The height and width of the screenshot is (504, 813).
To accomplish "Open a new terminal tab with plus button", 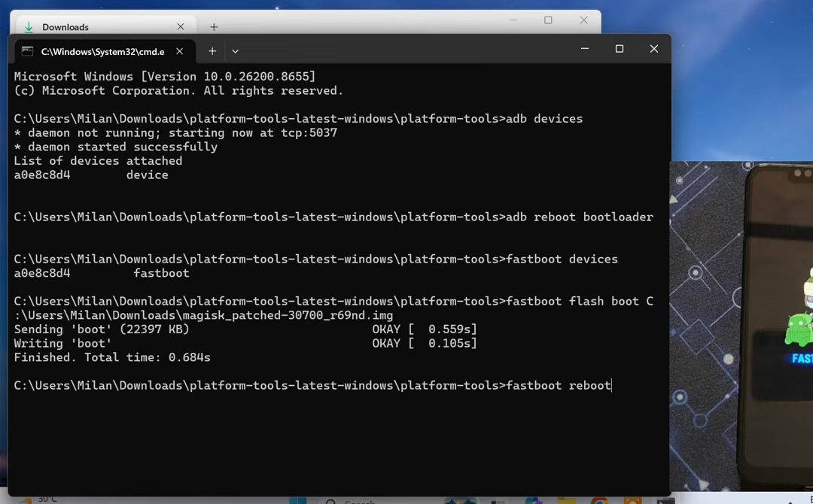I will (x=212, y=51).
